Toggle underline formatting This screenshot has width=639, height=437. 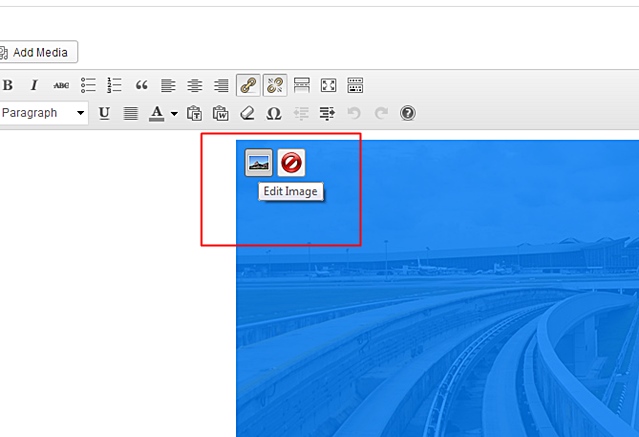coord(104,113)
